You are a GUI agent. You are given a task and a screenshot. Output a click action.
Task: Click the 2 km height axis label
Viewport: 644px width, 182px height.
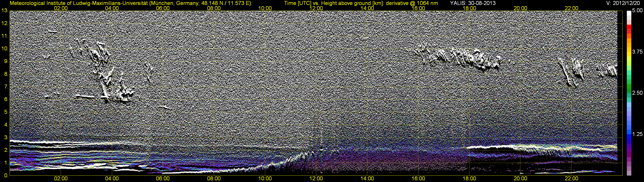(6, 150)
